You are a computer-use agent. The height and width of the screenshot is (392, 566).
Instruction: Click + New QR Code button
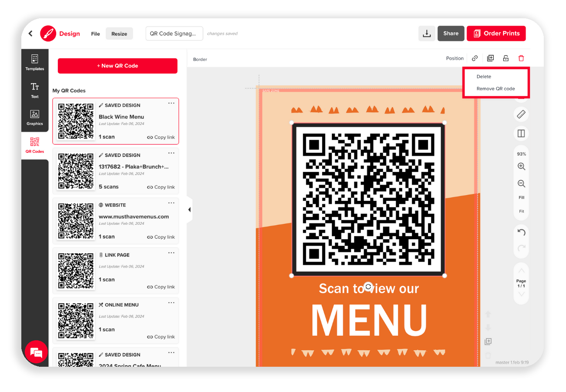[x=118, y=66]
